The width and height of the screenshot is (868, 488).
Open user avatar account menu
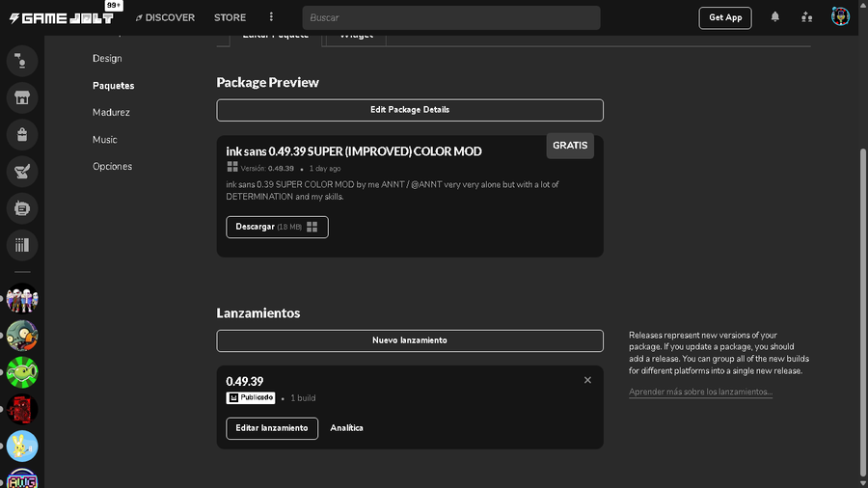coord(840,16)
